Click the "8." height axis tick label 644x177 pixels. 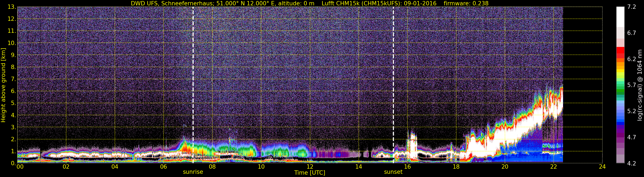click(x=13, y=67)
